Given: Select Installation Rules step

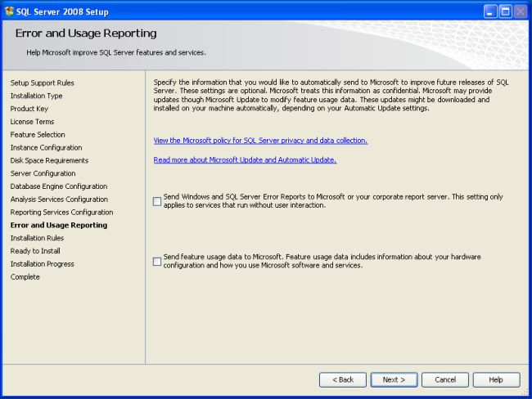Looking at the screenshot, I should tap(37, 238).
